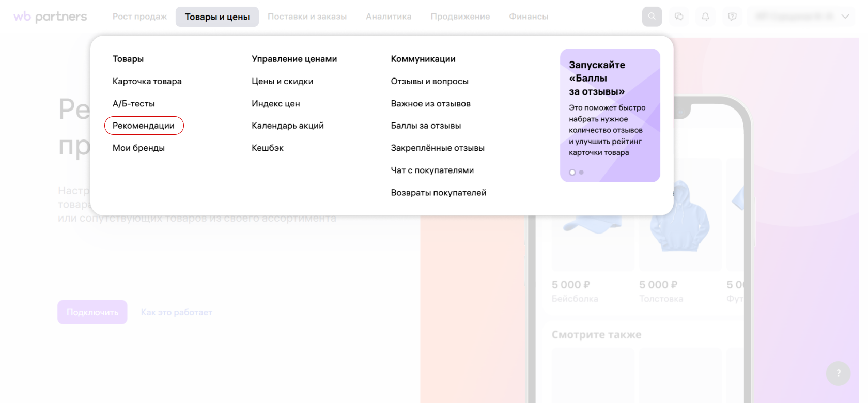
Task: Open Важное из отзывов
Action: 431,103
